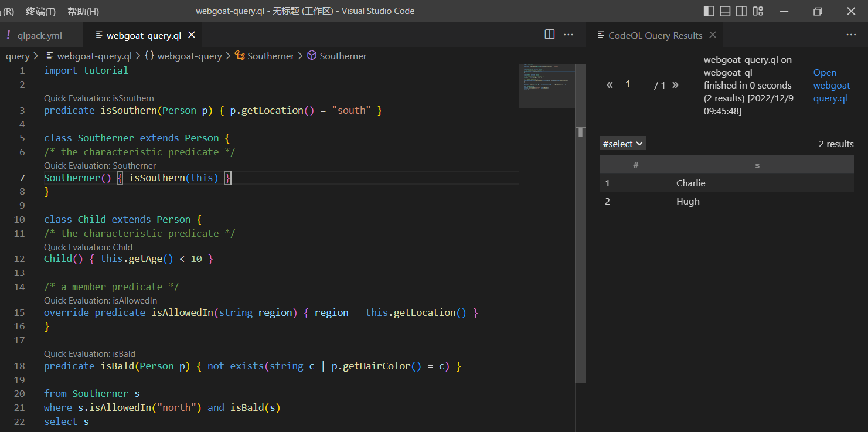This screenshot has height=432, width=868.
Task: Click line number 7 in gutter
Action: [22, 178]
